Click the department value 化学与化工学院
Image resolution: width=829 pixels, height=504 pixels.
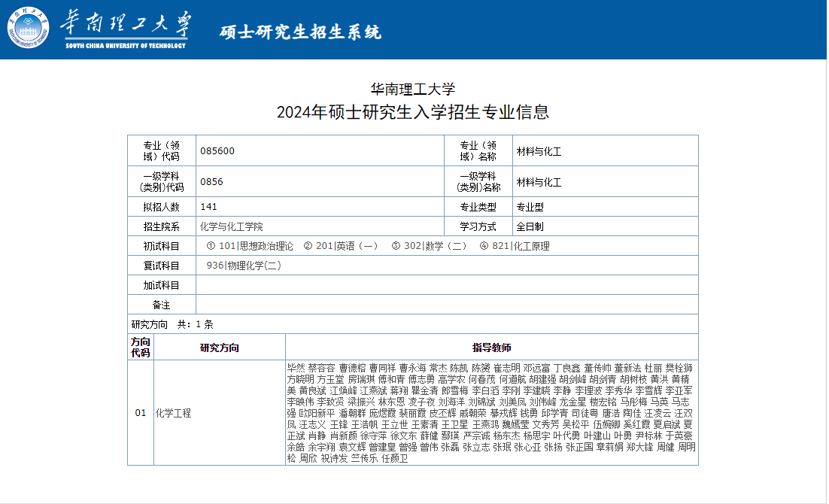pyautogui.click(x=231, y=226)
